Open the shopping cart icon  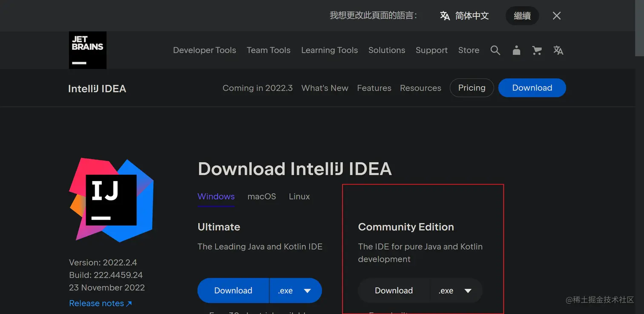(537, 50)
